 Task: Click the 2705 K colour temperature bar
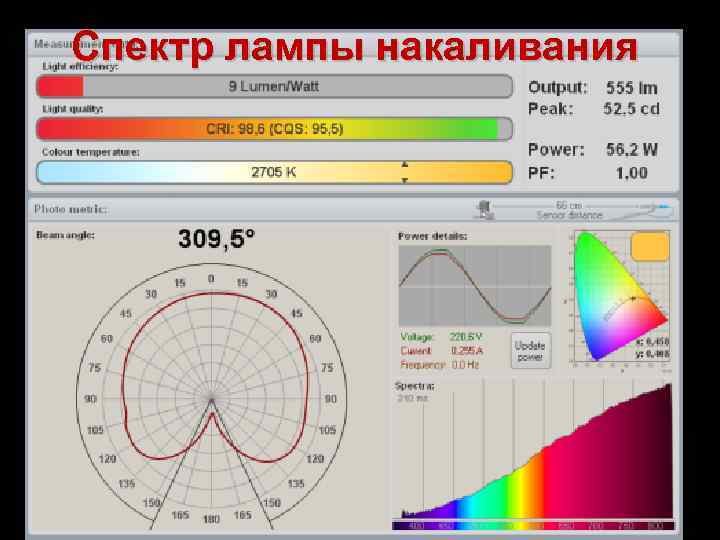click(x=274, y=172)
